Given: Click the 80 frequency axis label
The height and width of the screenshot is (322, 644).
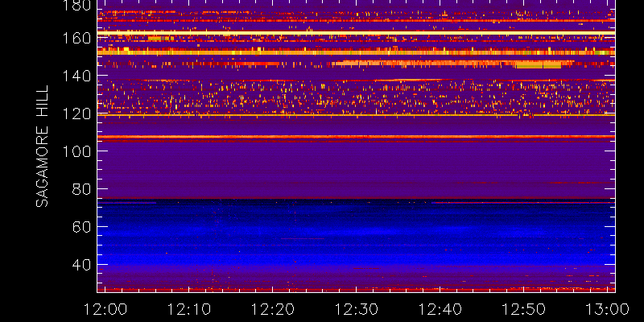Looking at the screenshot, I should [81, 189].
